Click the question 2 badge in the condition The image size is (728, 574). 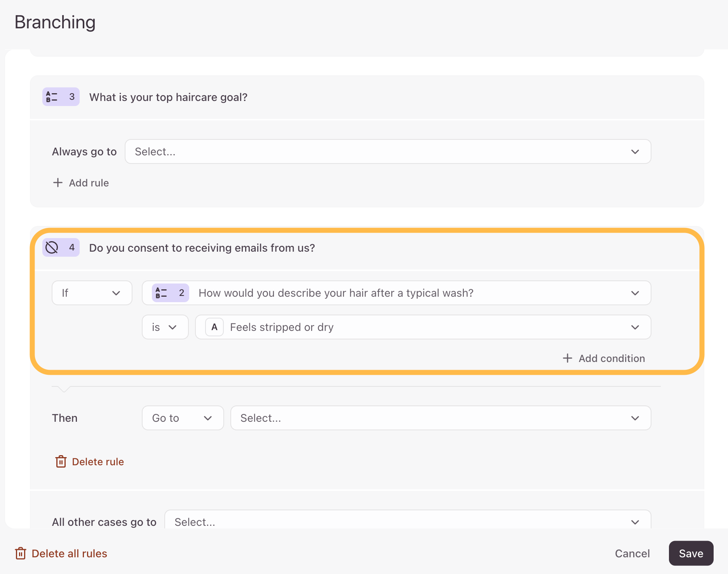170,293
